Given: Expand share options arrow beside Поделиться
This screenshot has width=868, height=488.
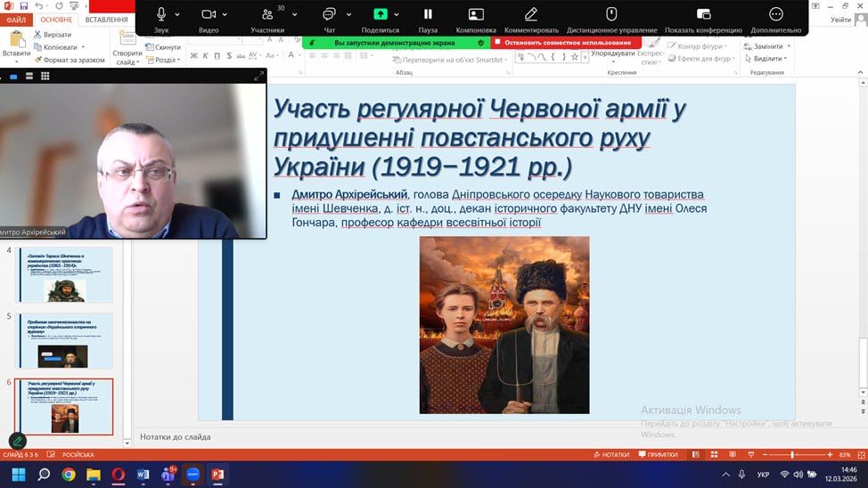Looking at the screenshot, I should tap(397, 14).
